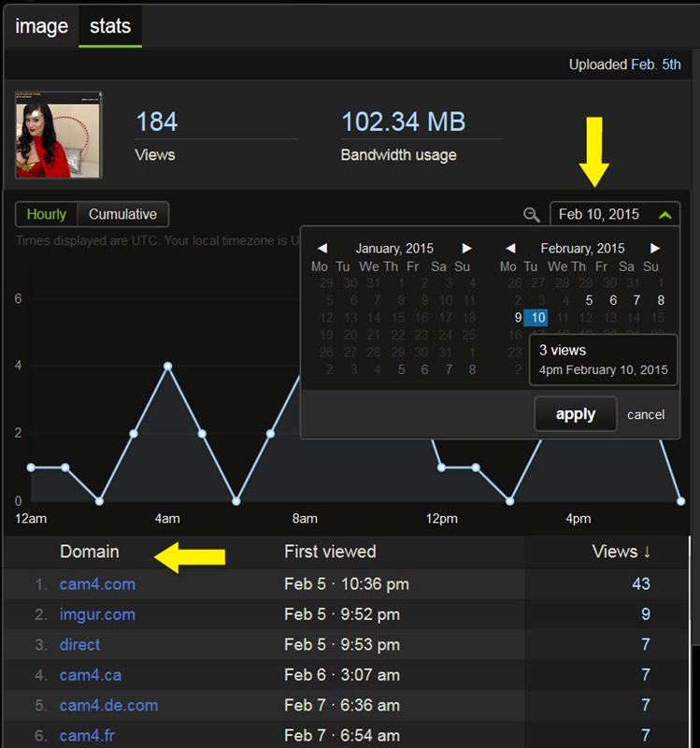Open the cam4.ca domain link

(90, 675)
